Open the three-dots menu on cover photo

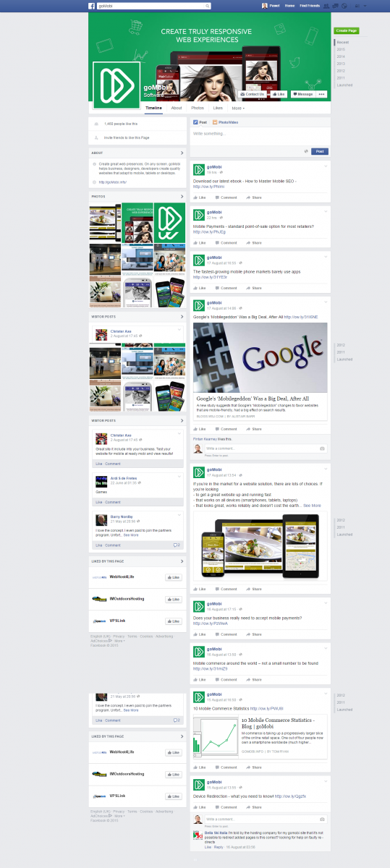[322, 94]
